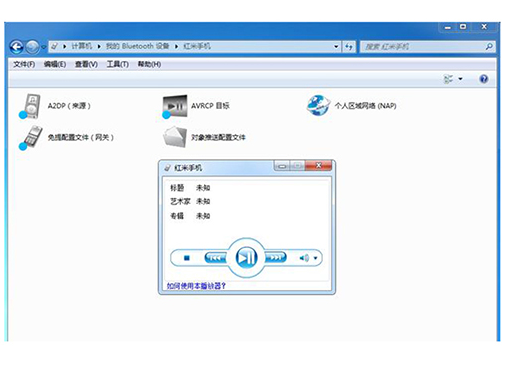Image resolution: width=510 pixels, height=370 pixels.
Task: Click the device icon at address bar start
Action: (55, 47)
